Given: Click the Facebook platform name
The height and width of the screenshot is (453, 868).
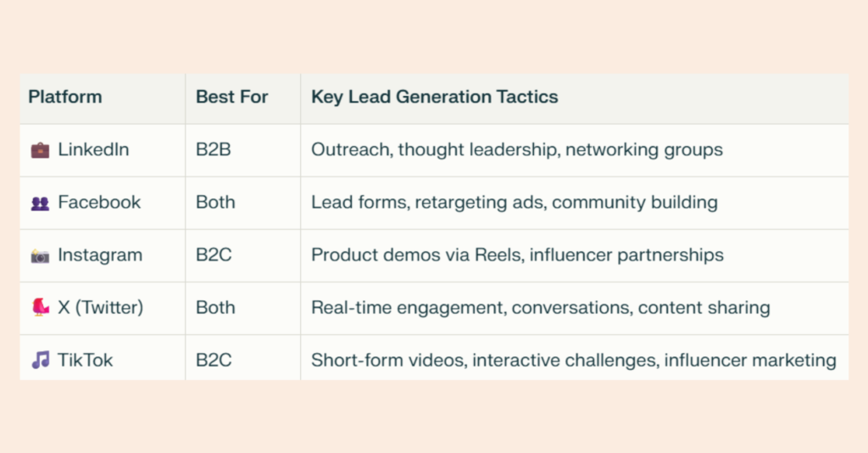Looking at the screenshot, I should coord(99,203).
